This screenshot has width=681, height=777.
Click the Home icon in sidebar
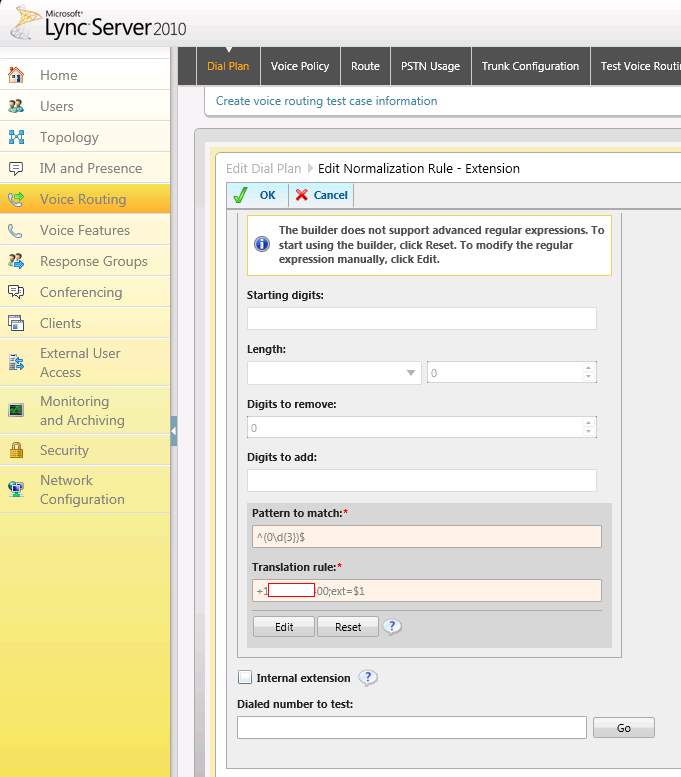pos(16,75)
